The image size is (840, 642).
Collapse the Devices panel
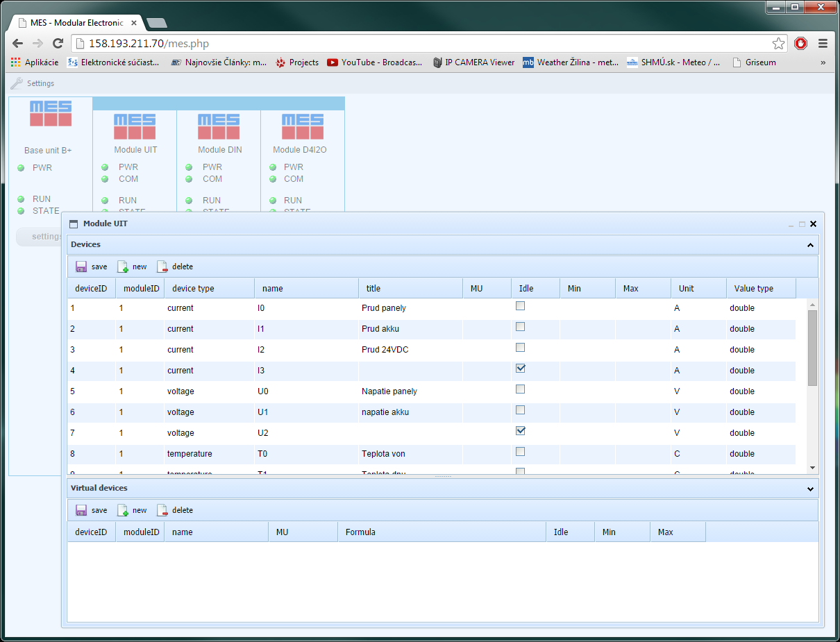tap(810, 245)
